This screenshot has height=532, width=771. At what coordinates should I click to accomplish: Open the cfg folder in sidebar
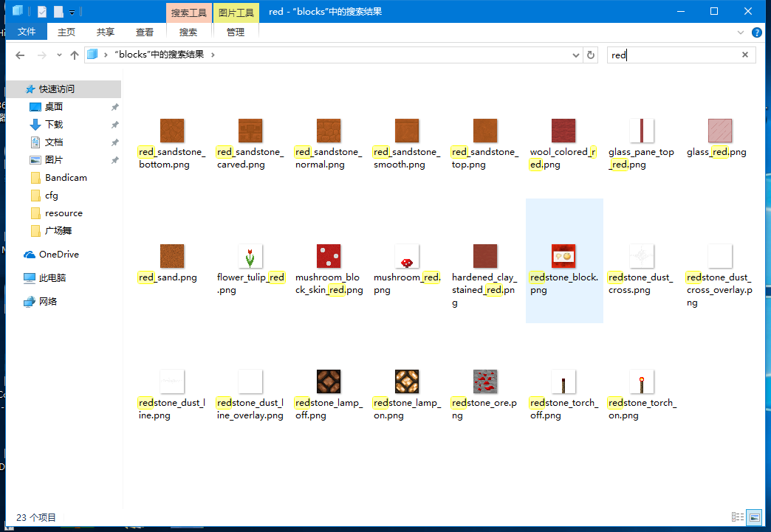[52, 196]
